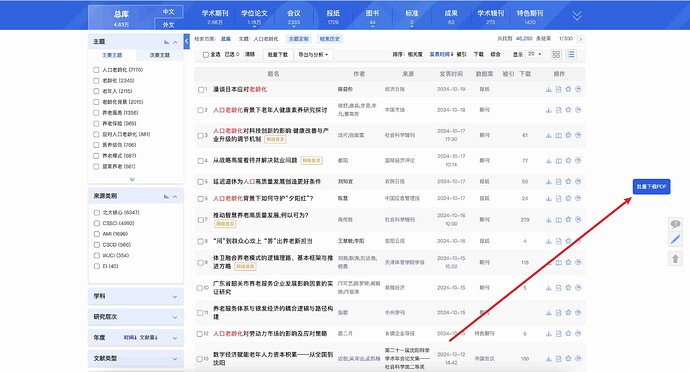This screenshot has width=690, height=372.
Task: Open the book-reading icon in row 3
Action: (x=558, y=136)
